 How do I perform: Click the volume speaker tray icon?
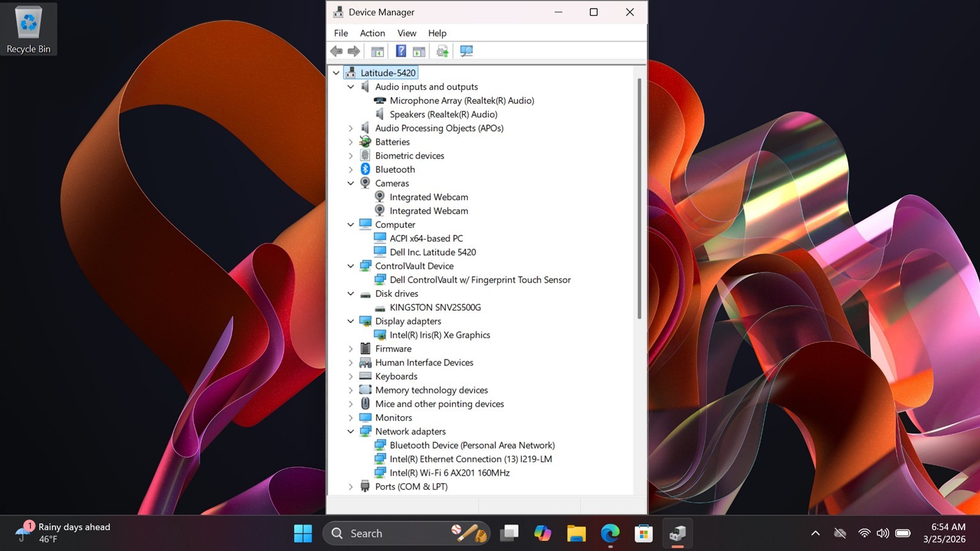[883, 533]
